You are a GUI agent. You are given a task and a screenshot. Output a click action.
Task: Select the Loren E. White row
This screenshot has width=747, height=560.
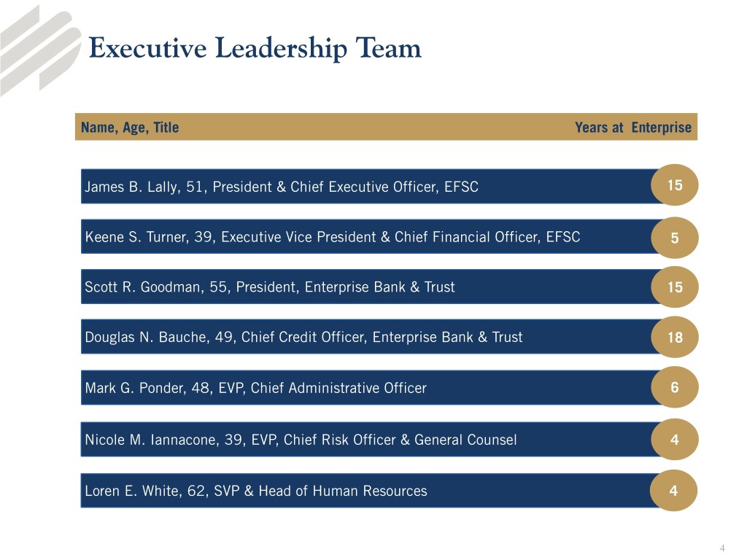click(365, 491)
